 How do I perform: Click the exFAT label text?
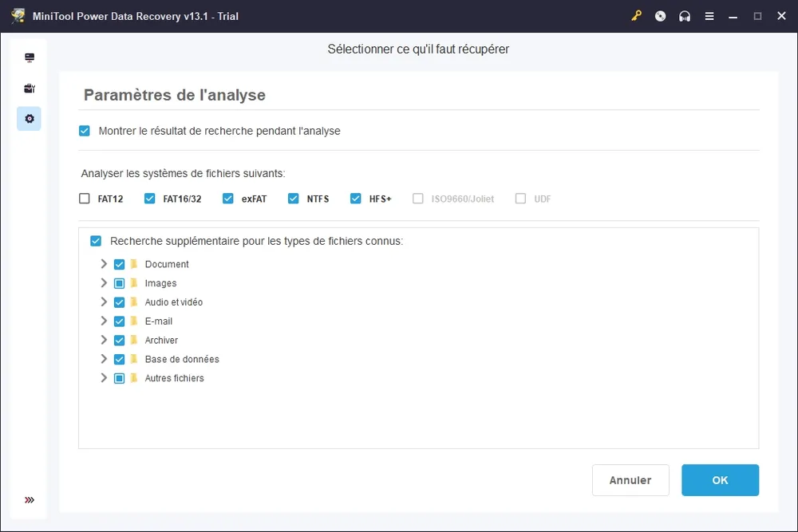(254, 199)
